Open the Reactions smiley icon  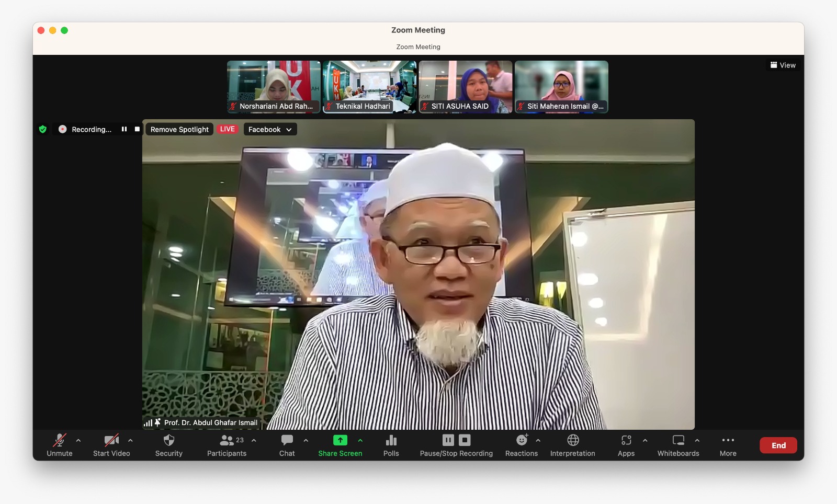click(x=522, y=440)
